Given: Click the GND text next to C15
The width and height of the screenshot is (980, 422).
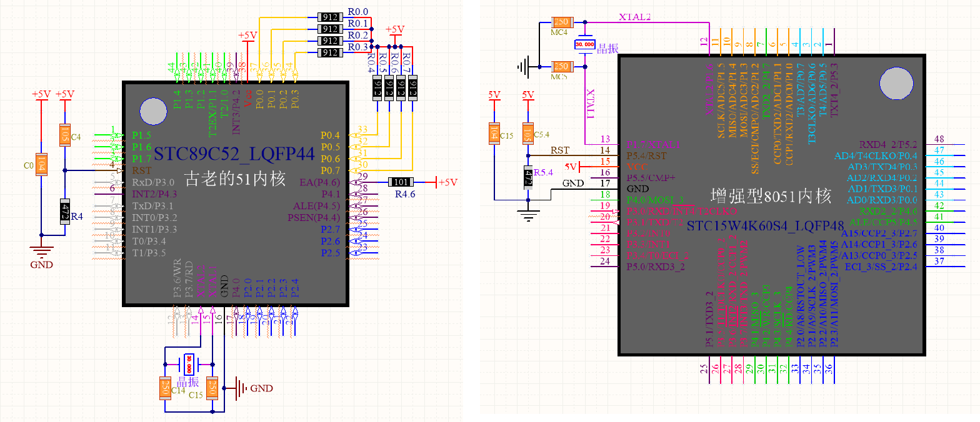Looking at the screenshot, I should pos(261,388).
